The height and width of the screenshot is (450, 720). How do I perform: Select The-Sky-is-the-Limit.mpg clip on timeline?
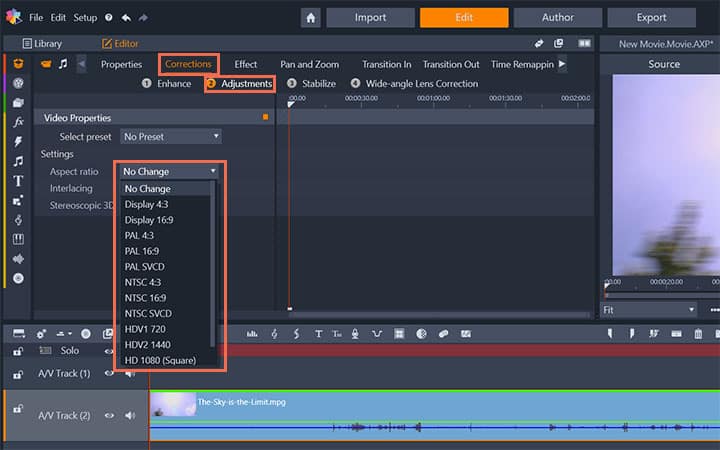pos(434,416)
